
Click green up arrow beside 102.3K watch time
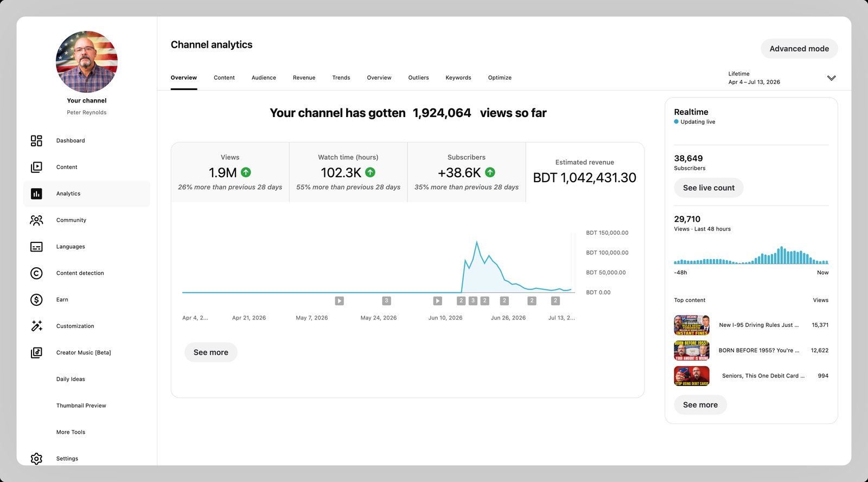[x=370, y=172]
